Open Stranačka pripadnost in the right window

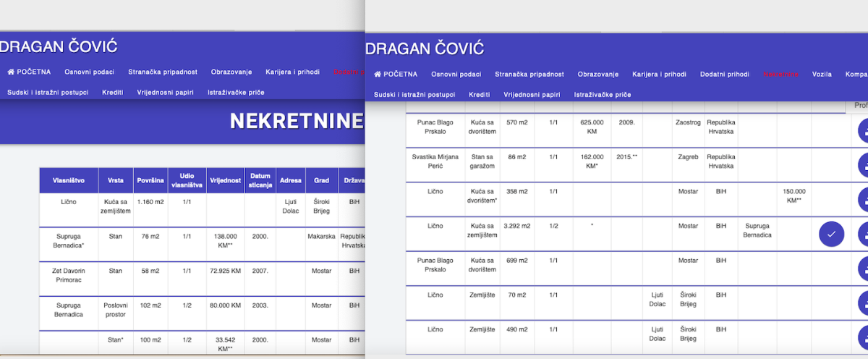[529, 74]
